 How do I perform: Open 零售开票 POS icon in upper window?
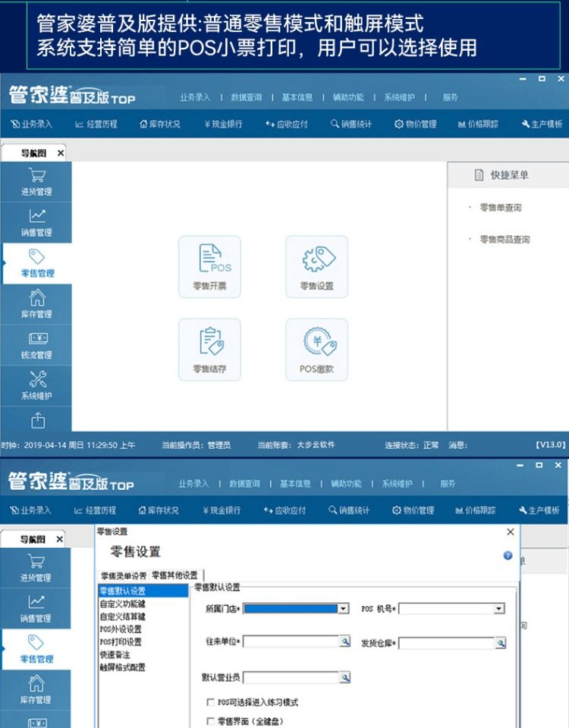(209, 267)
